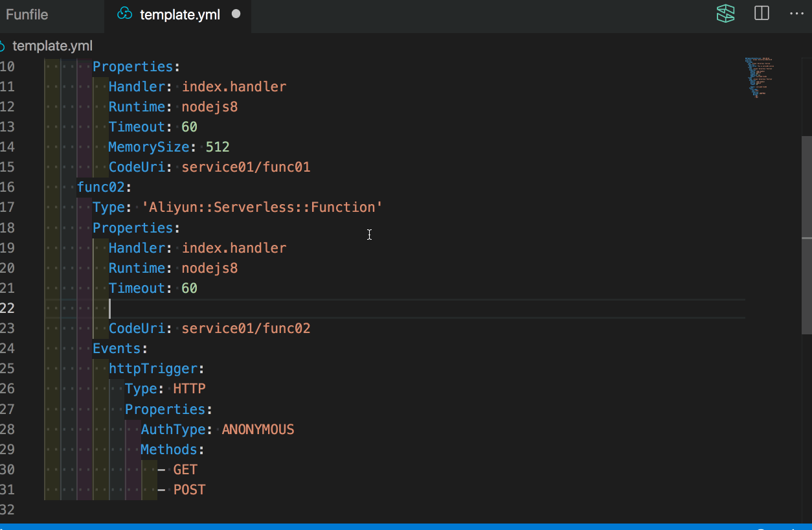
Task: Click line number 24 in the gutter
Action: coord(7,349)
